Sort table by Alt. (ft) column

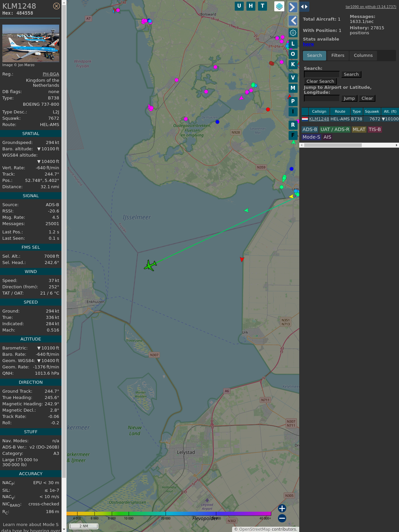pos(390,111)
